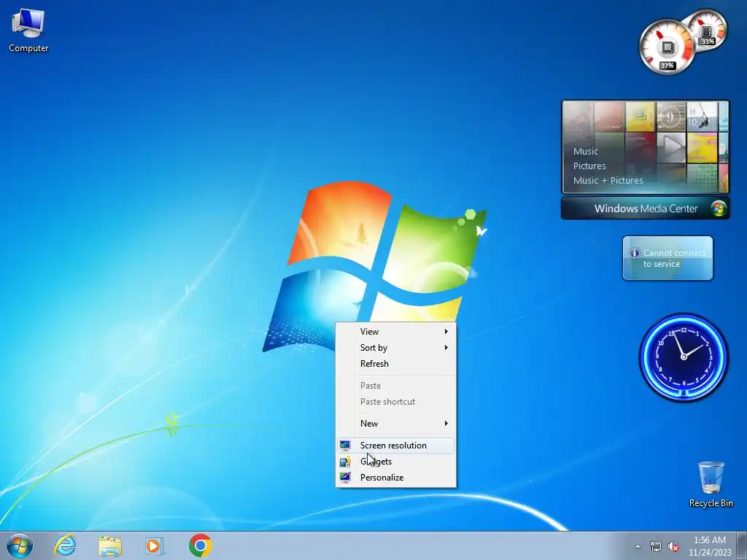
Task: Click the RAM meter dial showing 33%
Action: tap(708, 31)
